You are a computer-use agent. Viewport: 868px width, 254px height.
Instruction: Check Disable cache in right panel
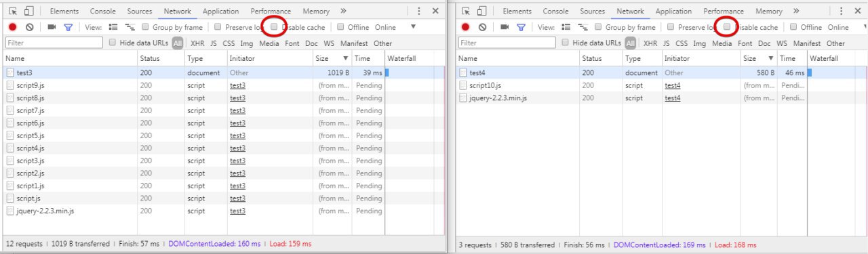pyautogui.click(x=727, y=27)
